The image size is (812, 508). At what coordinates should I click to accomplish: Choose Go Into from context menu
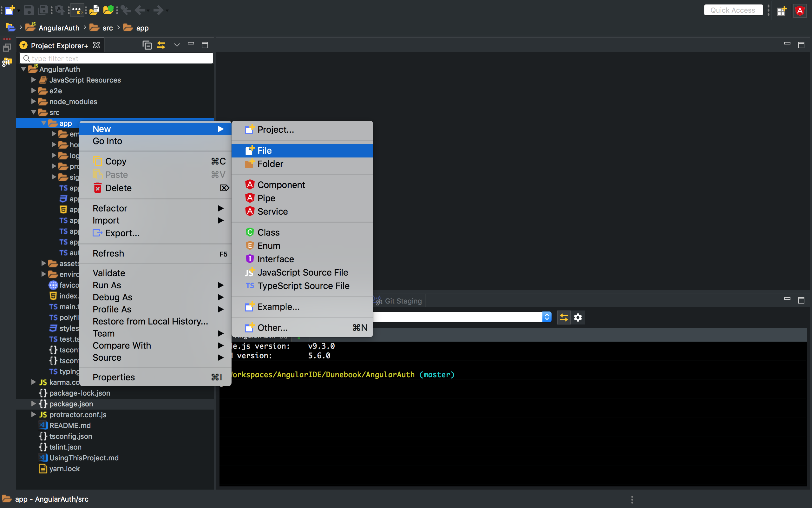[155, 141]
